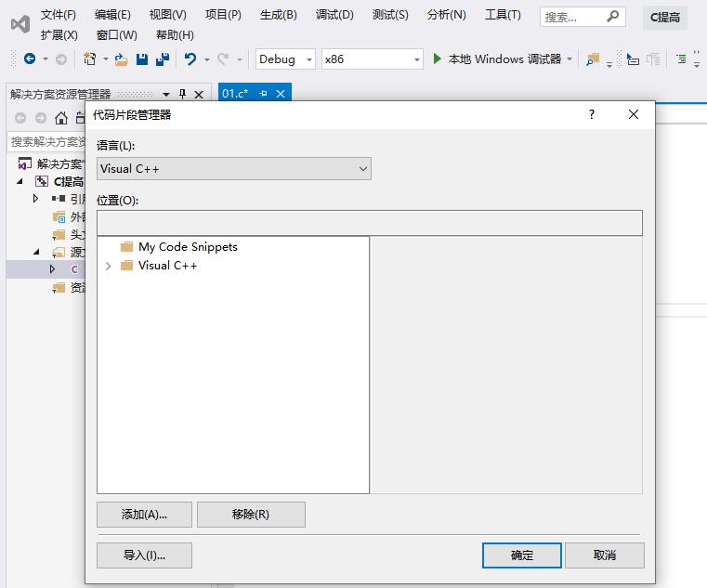Open the 测试(S) menu

coord(390,15)
